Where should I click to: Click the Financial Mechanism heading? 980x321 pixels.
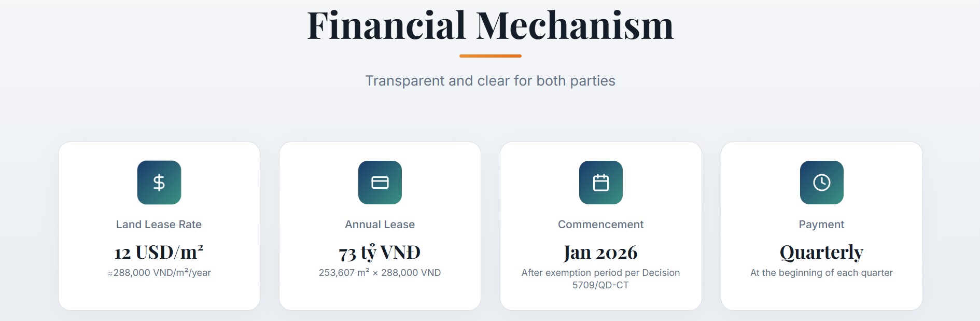pos(490,25)
